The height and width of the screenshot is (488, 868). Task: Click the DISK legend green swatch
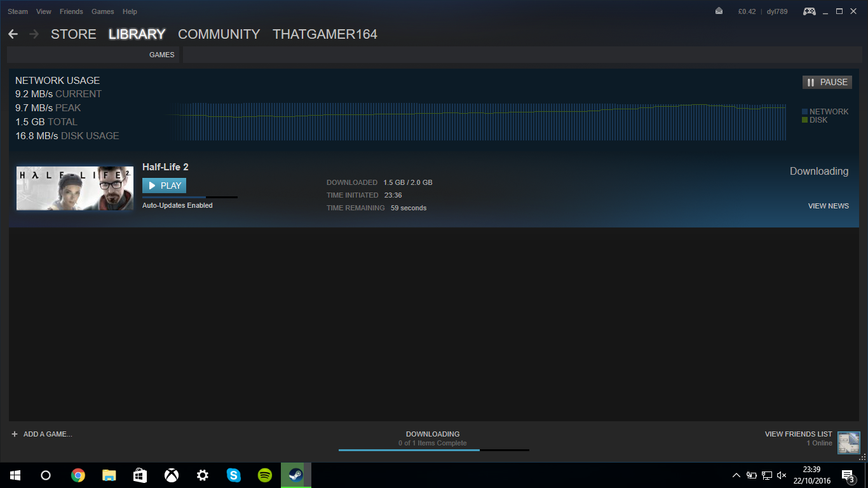(x=805, y=120)
